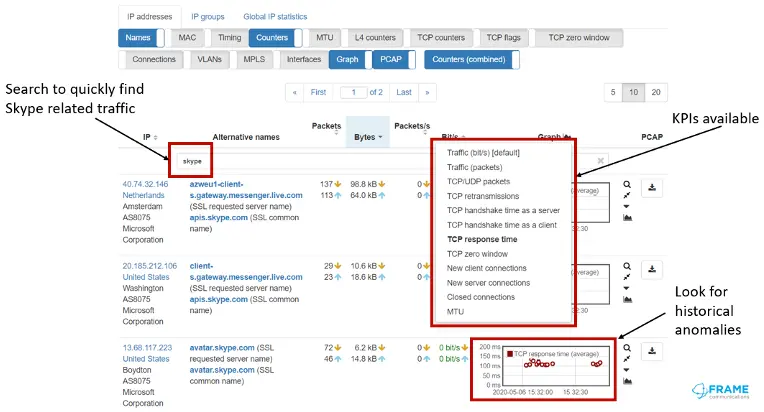Download PCAP for 20.185.212.106
The image size is (764, 412).
[x=652, y=269]
